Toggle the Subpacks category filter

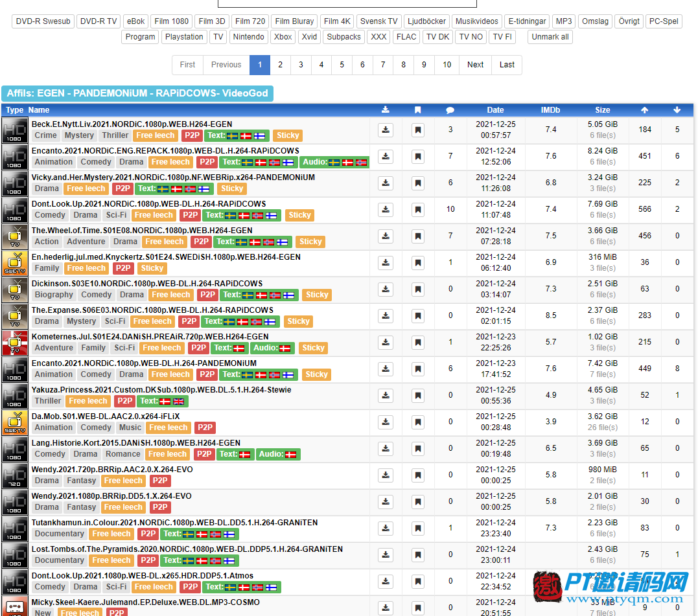point(343,37)
